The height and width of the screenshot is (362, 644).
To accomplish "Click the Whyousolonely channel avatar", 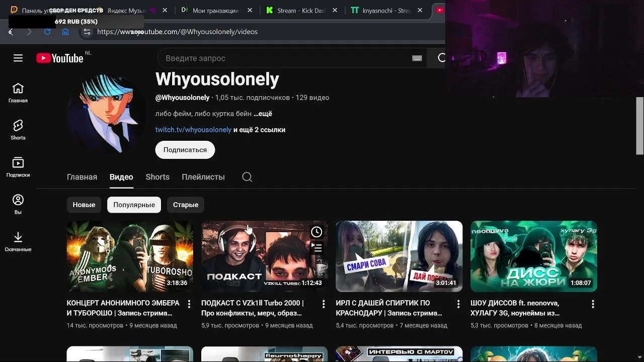I will coord(106,113).
